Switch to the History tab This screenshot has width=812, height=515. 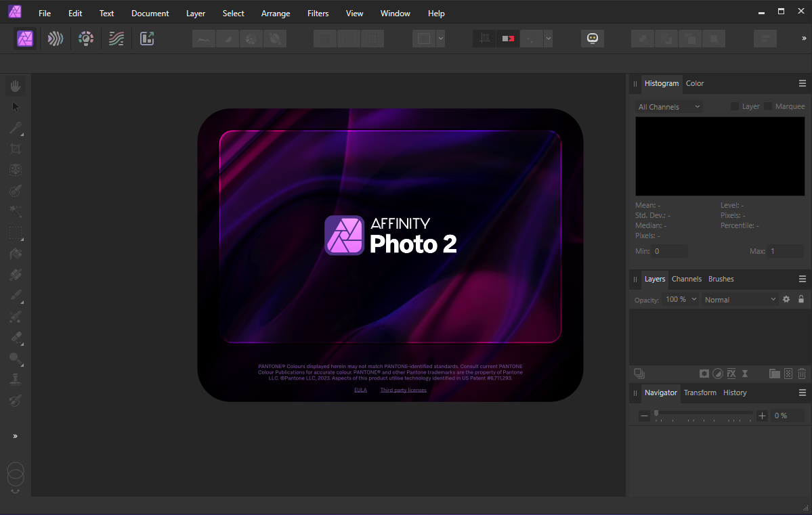735,393
